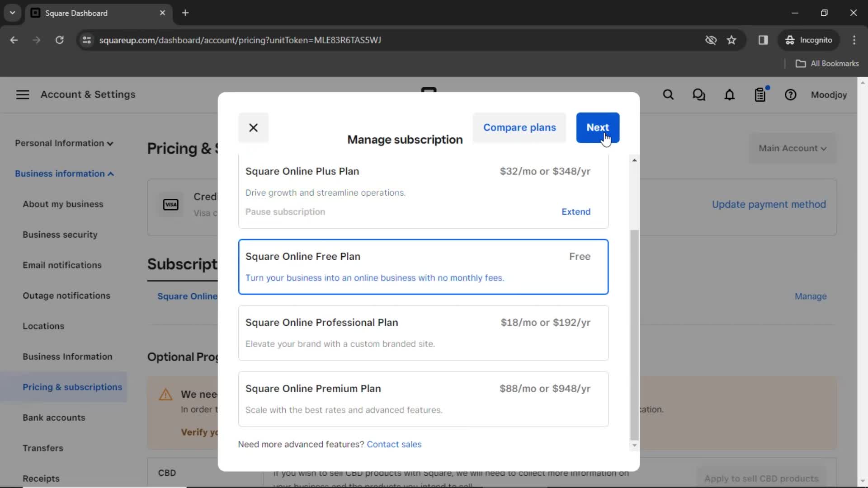Click Update payment method link

coord(769,204)
